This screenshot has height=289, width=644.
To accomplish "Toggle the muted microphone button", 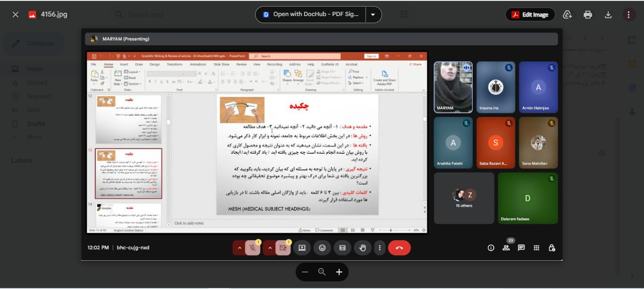I will (x=253, y=247).
